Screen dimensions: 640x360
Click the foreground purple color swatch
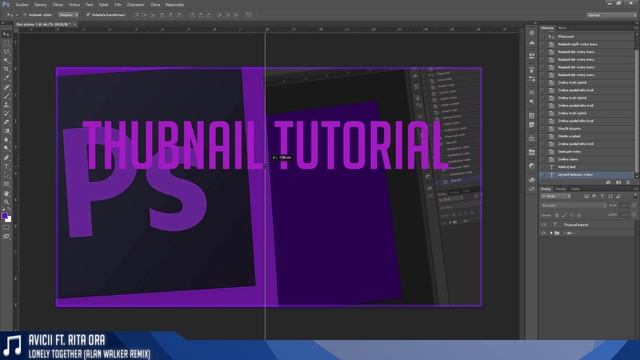tap(4, 216)
